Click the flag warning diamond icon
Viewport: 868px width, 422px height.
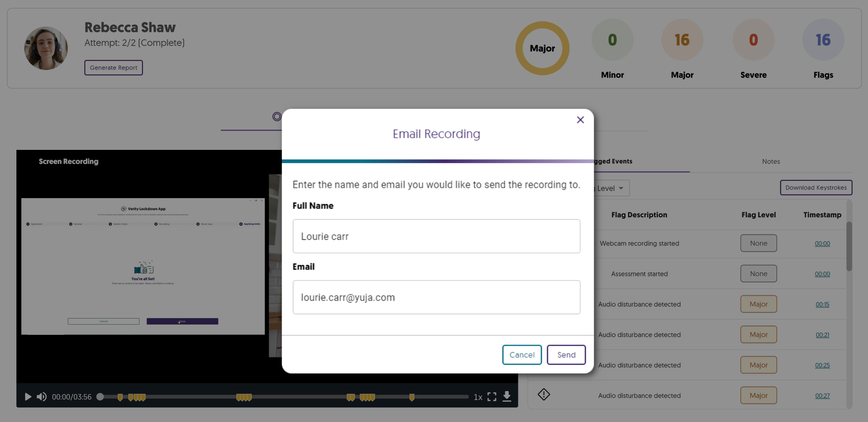click(544, 394)
